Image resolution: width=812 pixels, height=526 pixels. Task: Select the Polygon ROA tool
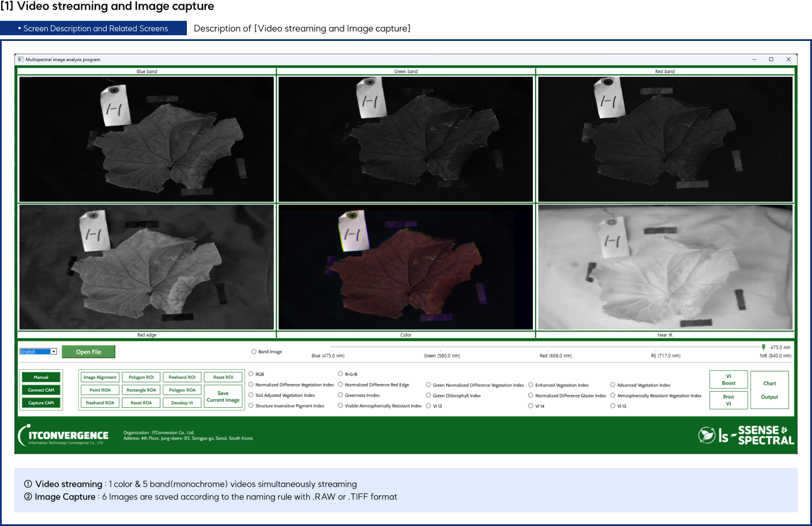(182, 389)
